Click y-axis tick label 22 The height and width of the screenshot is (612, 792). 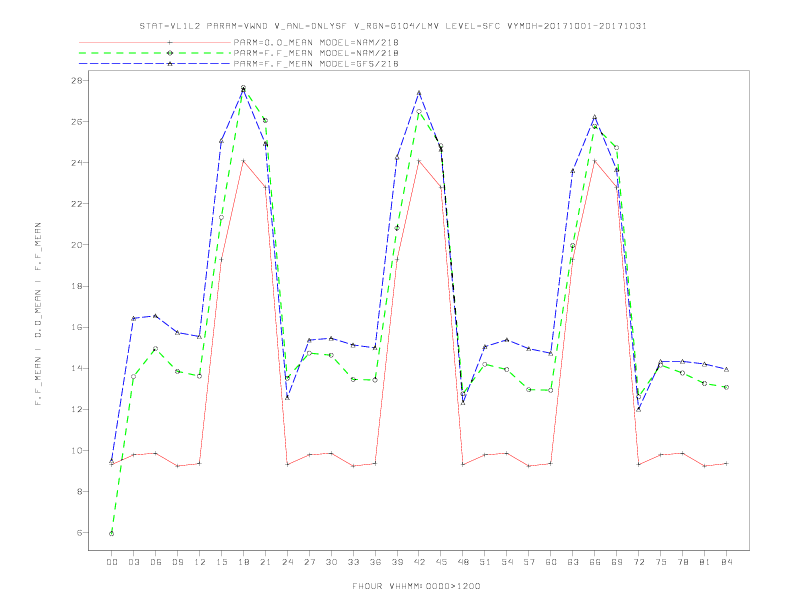[77, 204]
